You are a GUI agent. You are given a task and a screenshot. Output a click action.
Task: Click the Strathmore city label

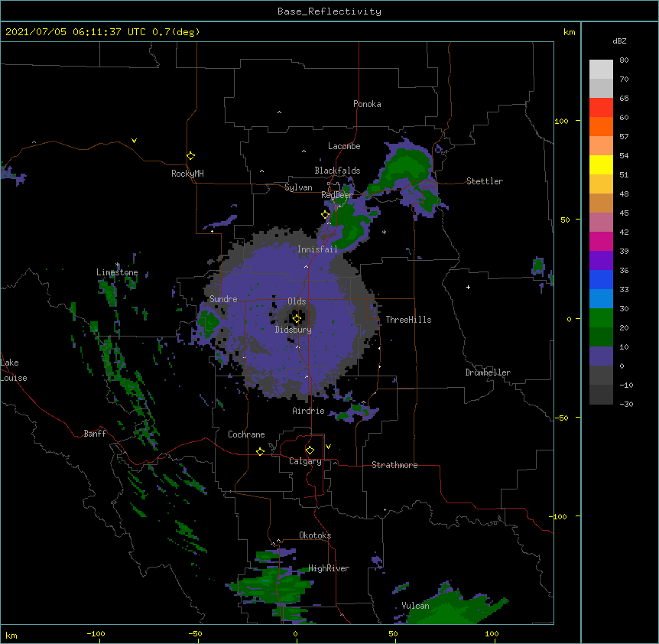(x=394, y=465)
